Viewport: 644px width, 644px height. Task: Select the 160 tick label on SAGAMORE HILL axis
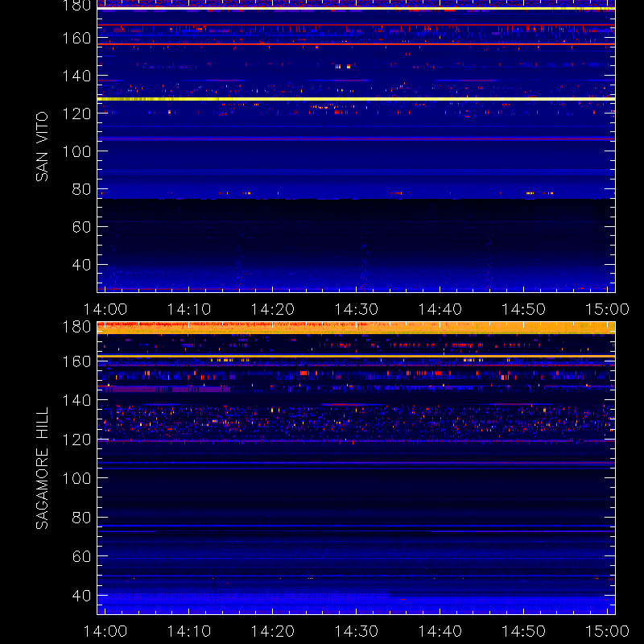tap(76, 361)
